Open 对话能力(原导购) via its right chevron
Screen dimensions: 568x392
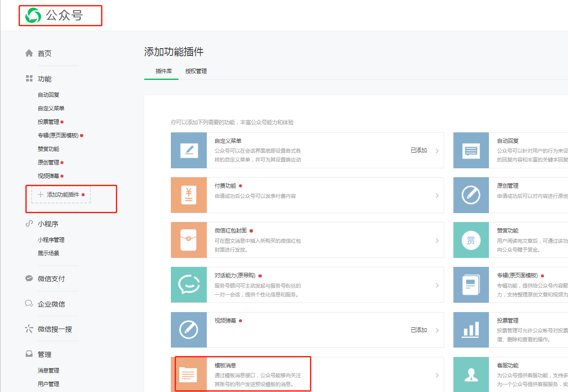click(x=437, y=285)
